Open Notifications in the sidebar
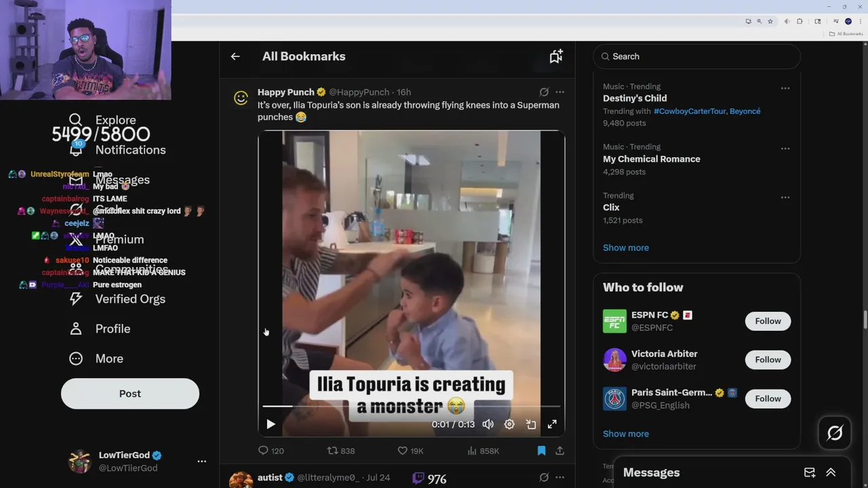Screen dimensions: 868x488 click(x=117, y=150)
